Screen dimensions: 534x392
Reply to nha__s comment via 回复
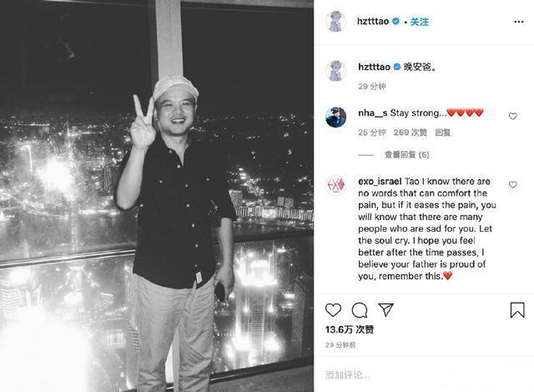(x=443, y=133)
